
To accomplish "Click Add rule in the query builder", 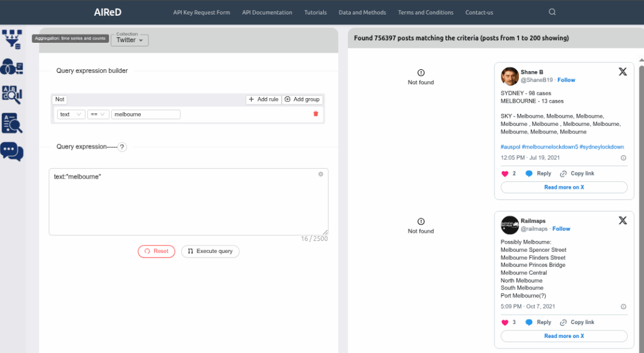I will click(x=264, y=99).
